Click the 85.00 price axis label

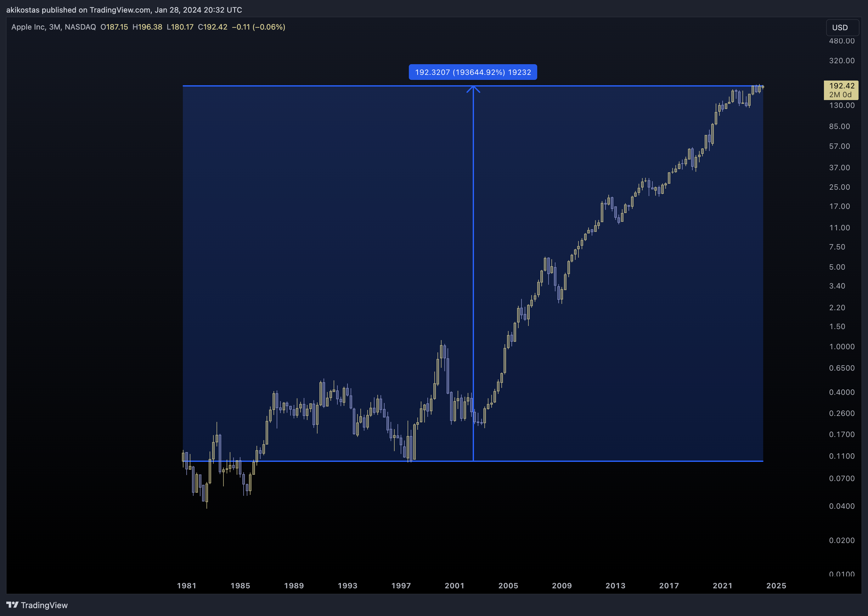[840, 126]
